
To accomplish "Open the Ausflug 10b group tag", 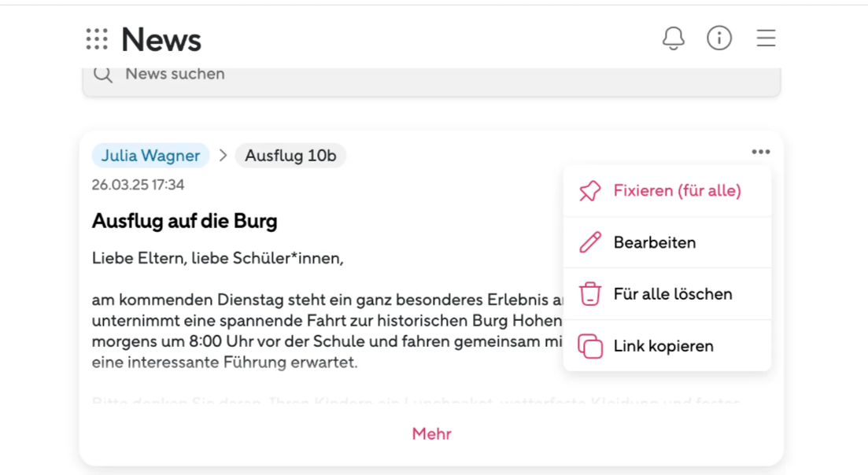I will (x=290, y=156).
